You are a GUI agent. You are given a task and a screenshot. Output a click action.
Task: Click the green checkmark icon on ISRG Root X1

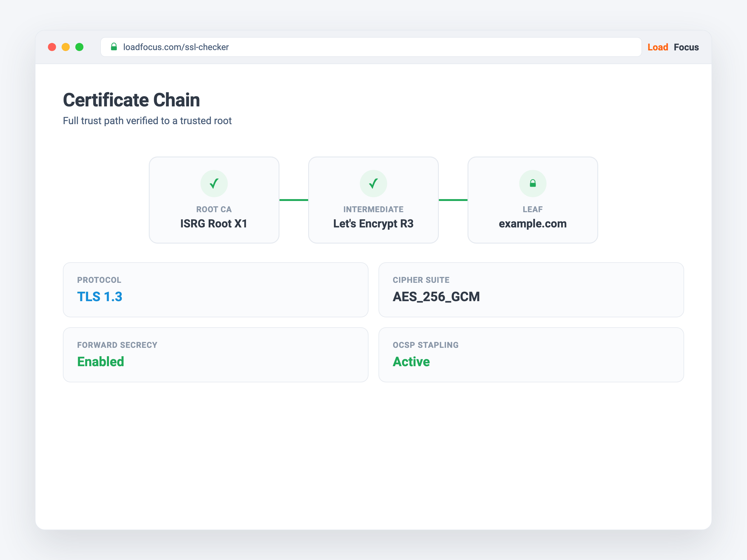click(x=214, y=183)
